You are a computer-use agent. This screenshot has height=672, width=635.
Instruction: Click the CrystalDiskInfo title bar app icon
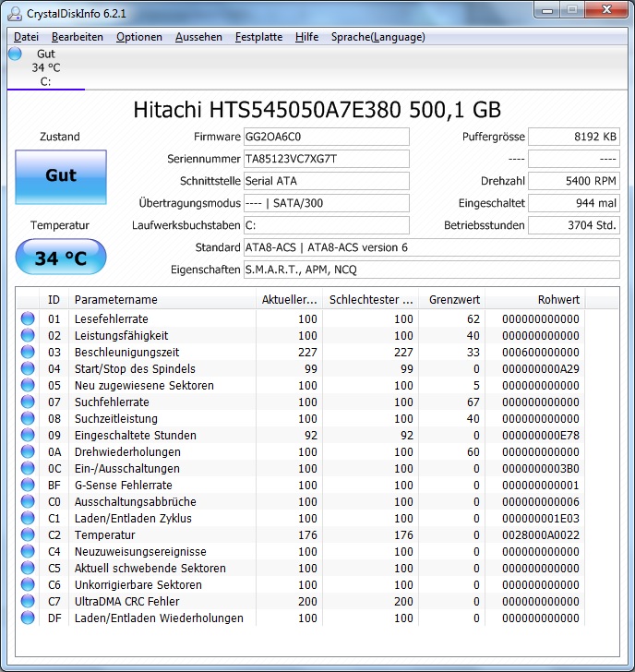click(x=15, y=14)
